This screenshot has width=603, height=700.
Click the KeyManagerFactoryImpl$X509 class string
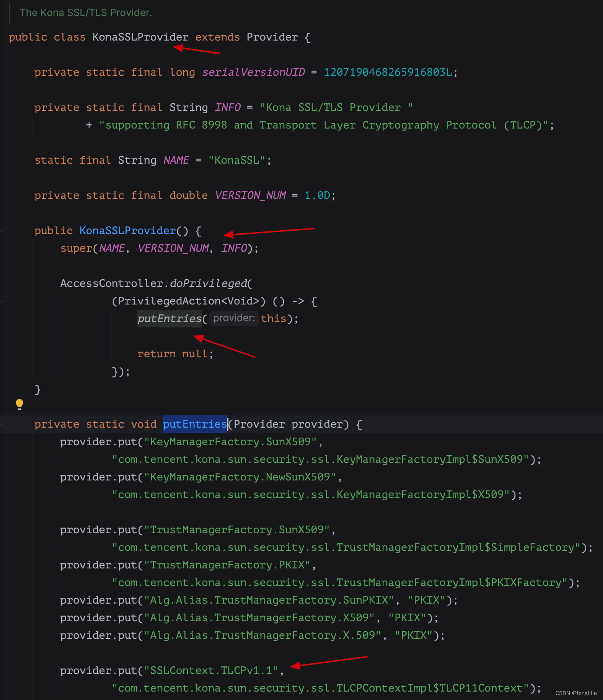tap(311, 495)
